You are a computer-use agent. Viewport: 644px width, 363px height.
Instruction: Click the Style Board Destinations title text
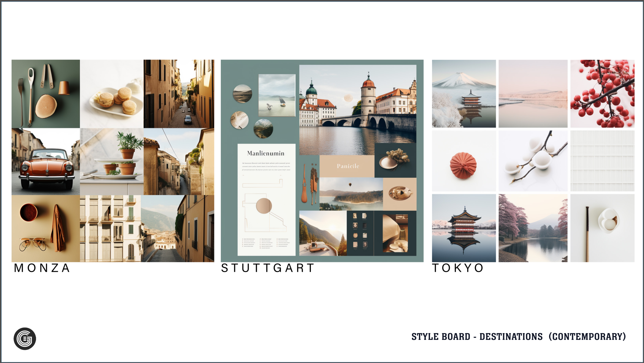[x=518, y=337]
